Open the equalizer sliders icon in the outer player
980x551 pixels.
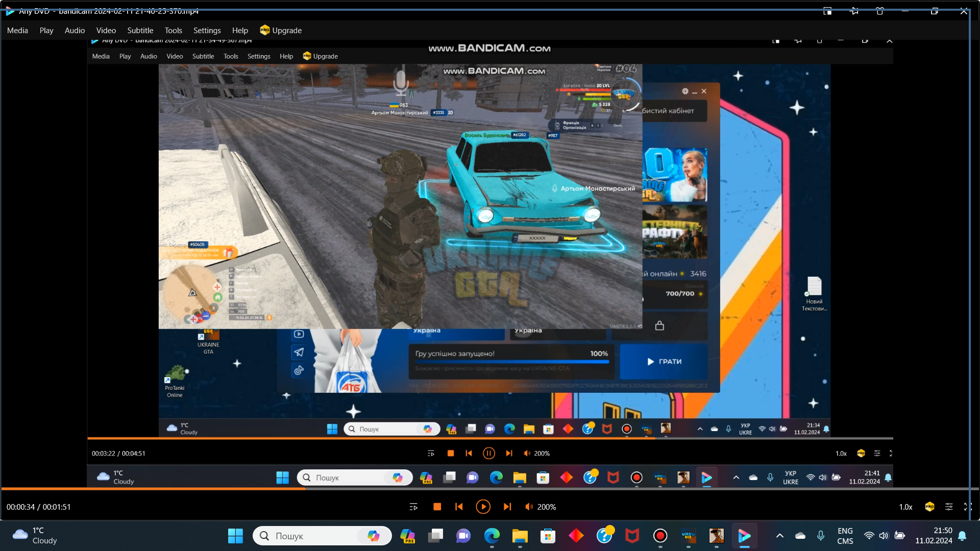pyautogui.click(x=949, y=507)
